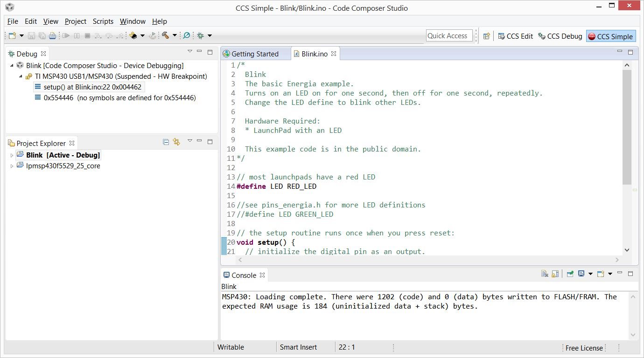Image resolution: width=644 pixels, height=358 pixels.
Task: Click the Open Perspective icon
Action: point(487,36)
